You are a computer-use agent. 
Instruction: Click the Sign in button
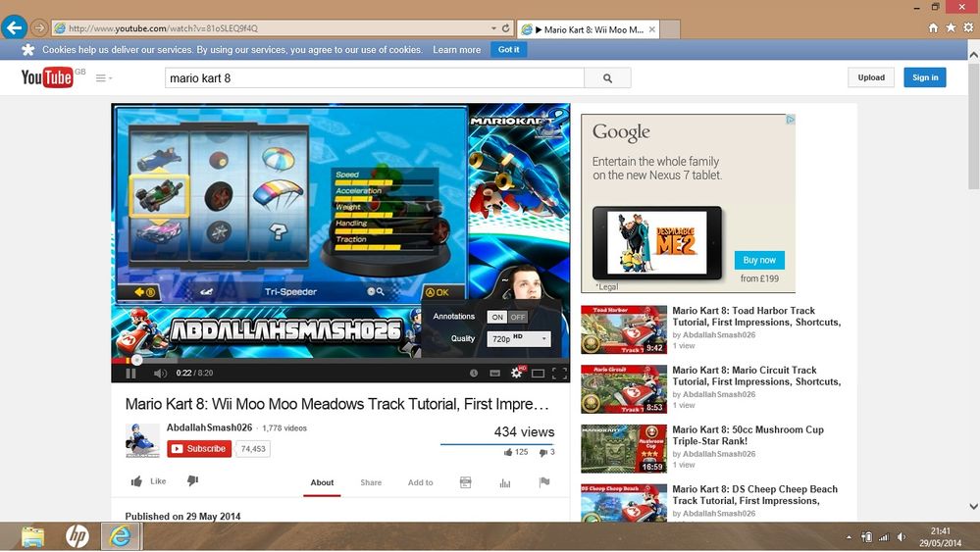(925, 77)
